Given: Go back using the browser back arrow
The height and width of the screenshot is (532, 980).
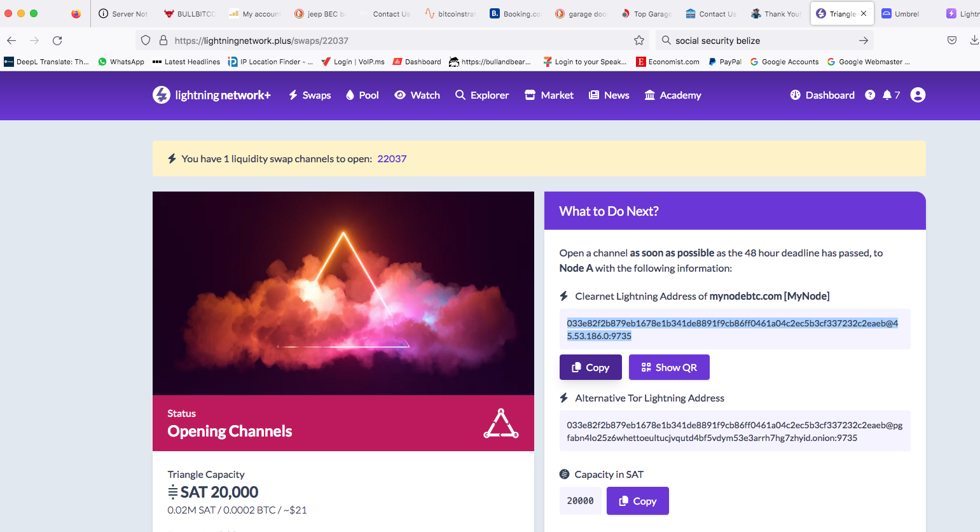Looking at the screenshot, I should point(11,41).
